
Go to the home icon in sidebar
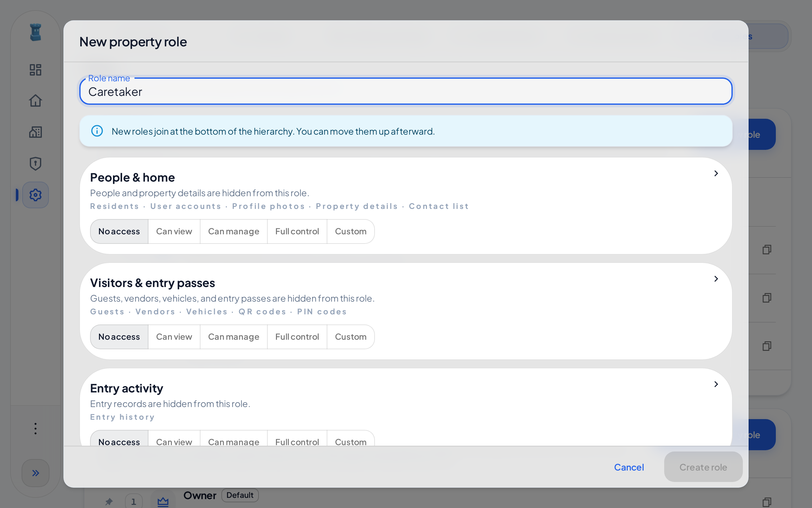coord(35,101)
